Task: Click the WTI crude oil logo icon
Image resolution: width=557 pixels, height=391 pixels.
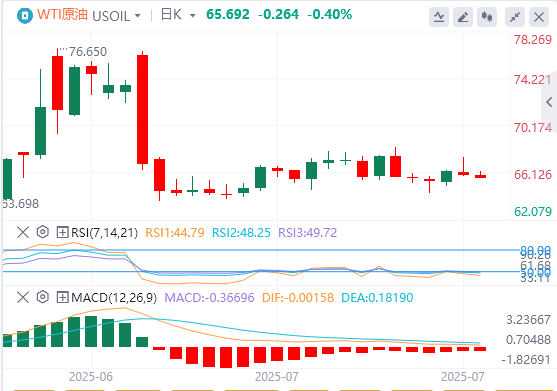Action: [x=25, y=16]
